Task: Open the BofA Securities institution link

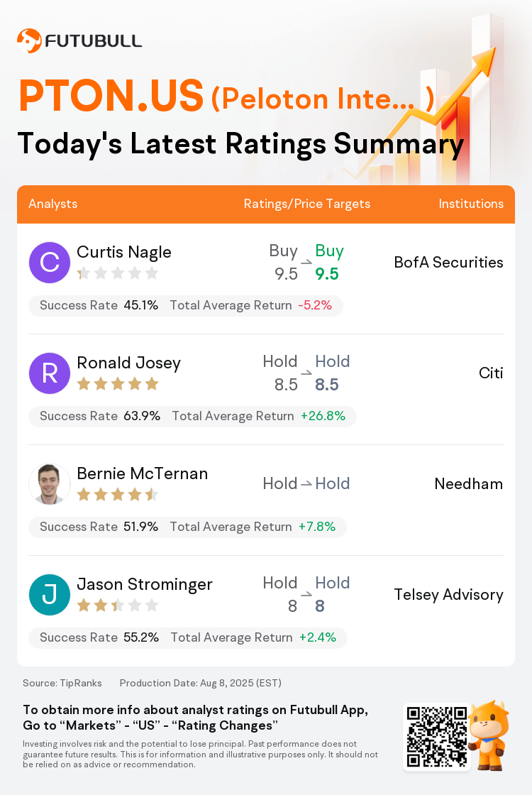Action: [449, 262]
